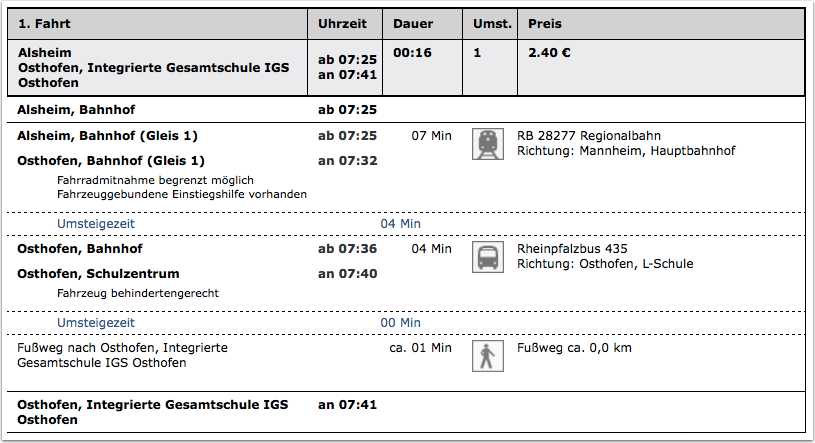Select the Alsheim, Bahnhof (Gleis 1) stop

107,136
